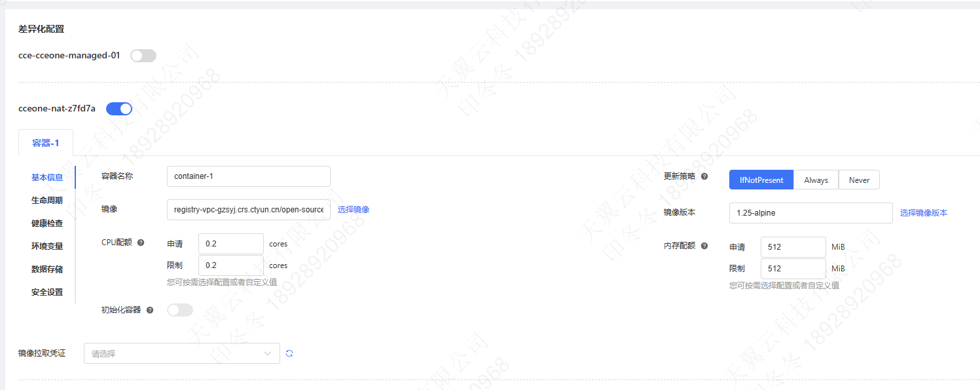The height and width of the screenshot is (390, 980).
Task: Click memory hint text below 限制 field
Action: coord(784,286)
